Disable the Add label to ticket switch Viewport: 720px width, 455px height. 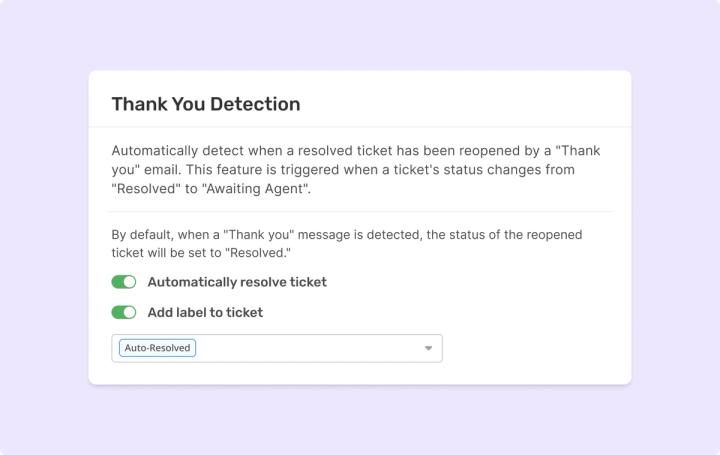[124, 312]
